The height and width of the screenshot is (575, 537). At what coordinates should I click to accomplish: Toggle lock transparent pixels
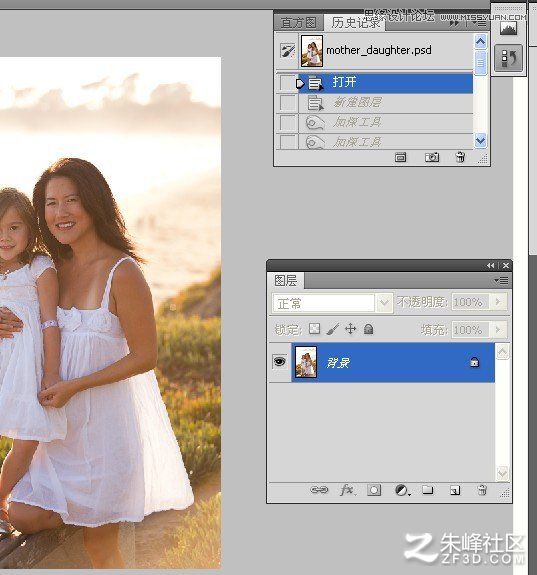click(x=314, y=329)
